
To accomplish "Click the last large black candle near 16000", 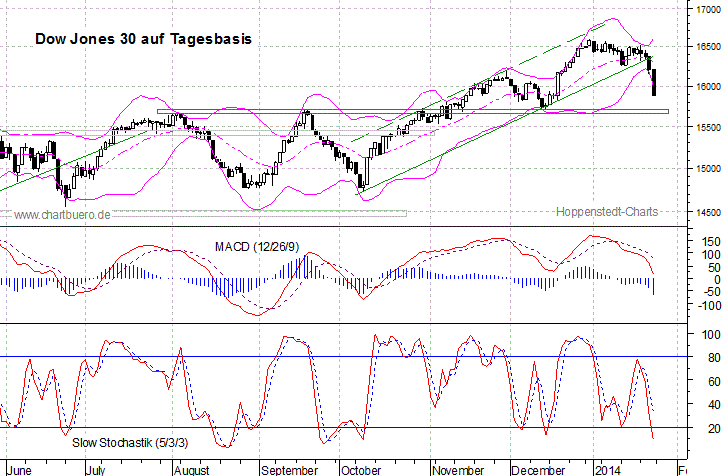I will tap(654, 83).
